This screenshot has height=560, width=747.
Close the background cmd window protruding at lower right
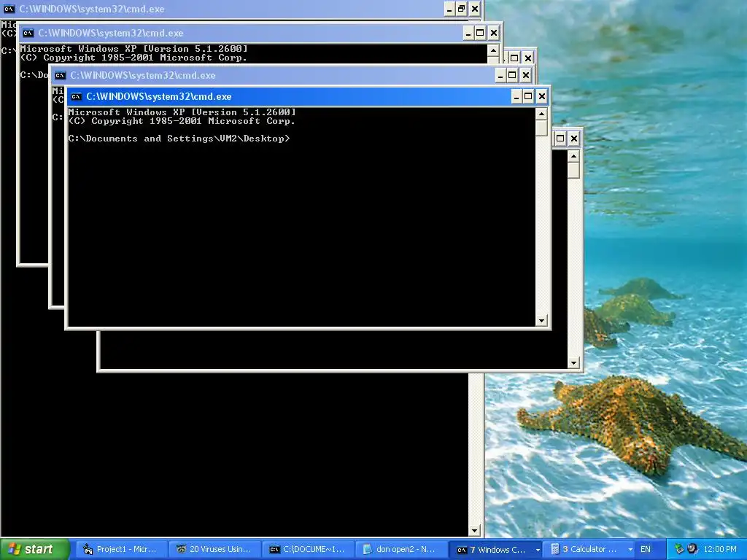point(574,139)
